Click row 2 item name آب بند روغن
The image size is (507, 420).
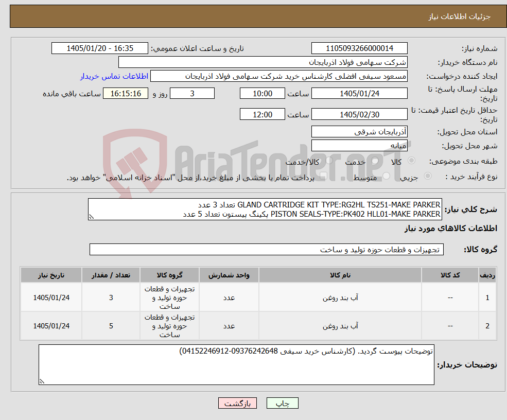340,326
